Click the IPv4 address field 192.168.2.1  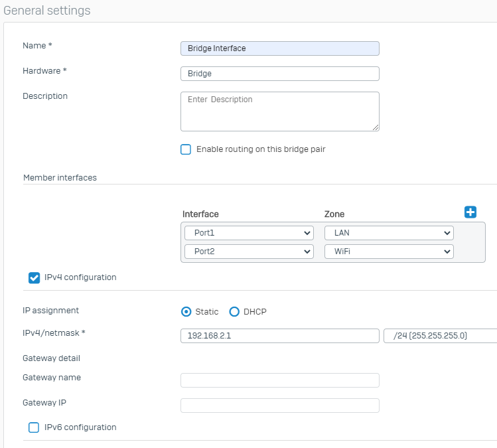(x=279, y=336)
